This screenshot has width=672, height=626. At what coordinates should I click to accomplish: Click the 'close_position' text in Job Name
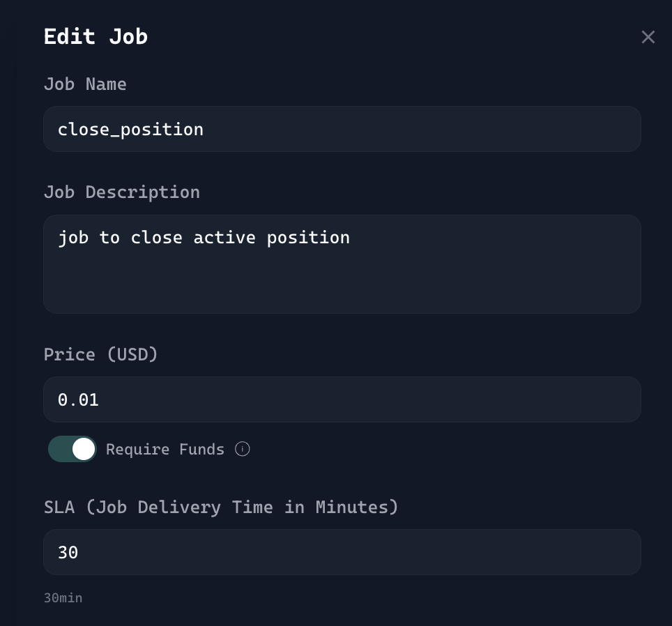pos(130,130)
